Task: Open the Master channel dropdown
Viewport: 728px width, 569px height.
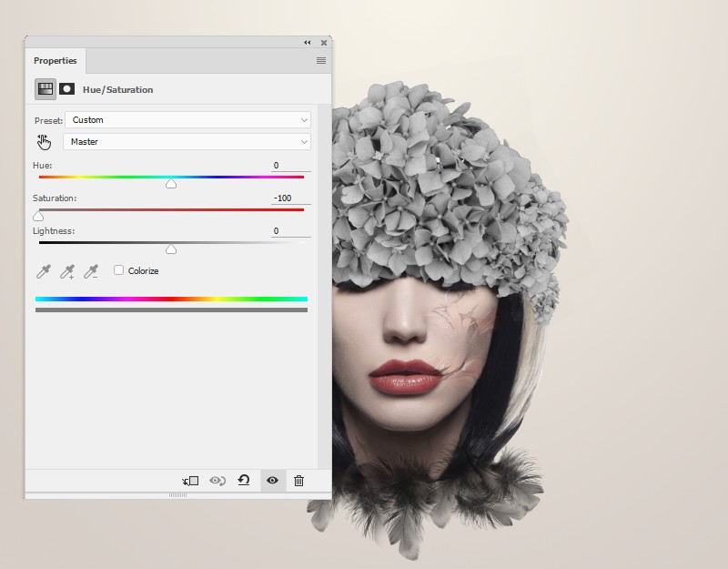Action: coord(187,142)
